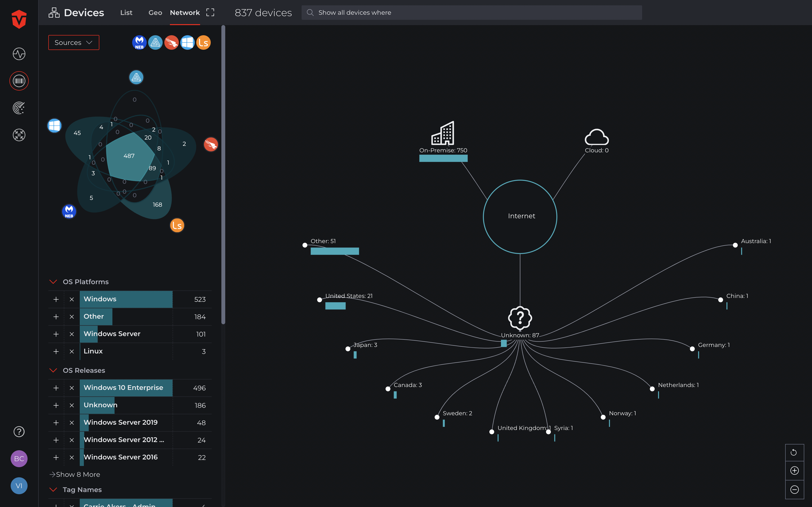Toggle the Malwarebytes NEB source filter icon
The height and width of the screenshot is (507, 812).
pyautogui.click(x=139, y=42)
